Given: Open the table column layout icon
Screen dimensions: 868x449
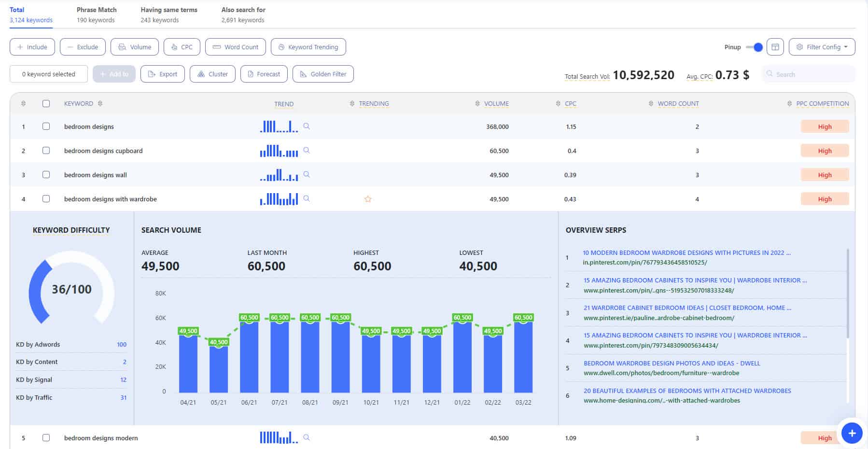Looking at the screenshot, I should (x=775, y=47).
